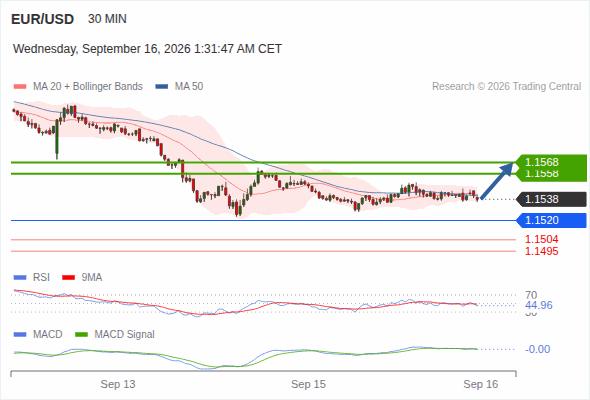This screenshot has height=400, width=590.
Task: Click the 9MA red legend swatch
Action: [68, 278]
